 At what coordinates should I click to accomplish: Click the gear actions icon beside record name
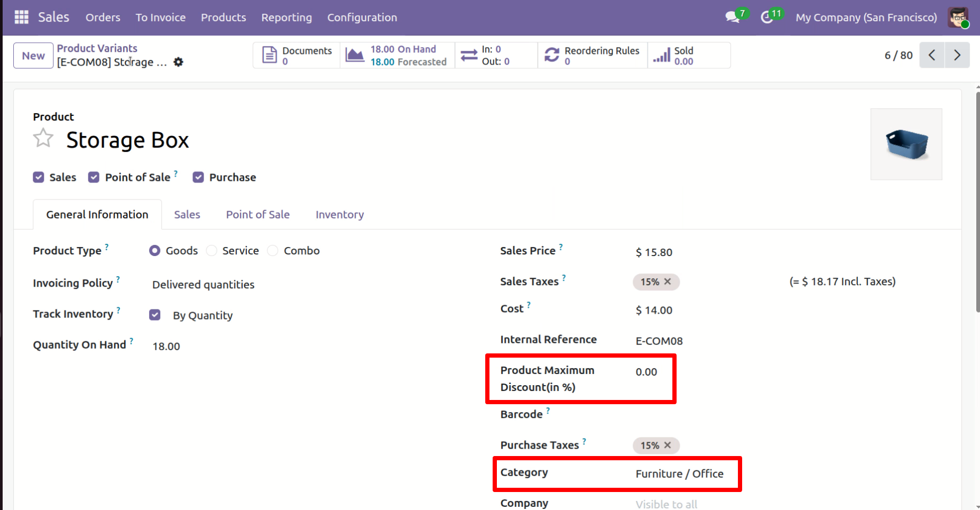pyautogui.click(x=179, y=62)
